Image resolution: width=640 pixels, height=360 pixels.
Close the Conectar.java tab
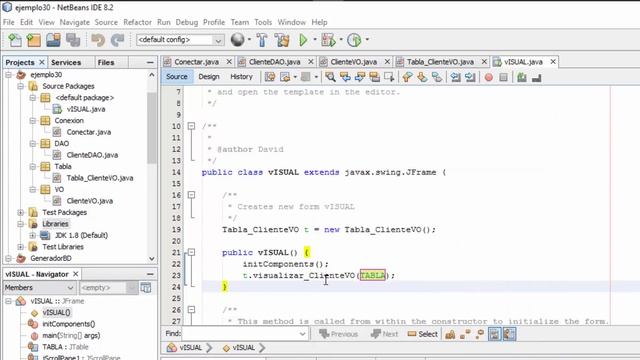pos(229,62)
